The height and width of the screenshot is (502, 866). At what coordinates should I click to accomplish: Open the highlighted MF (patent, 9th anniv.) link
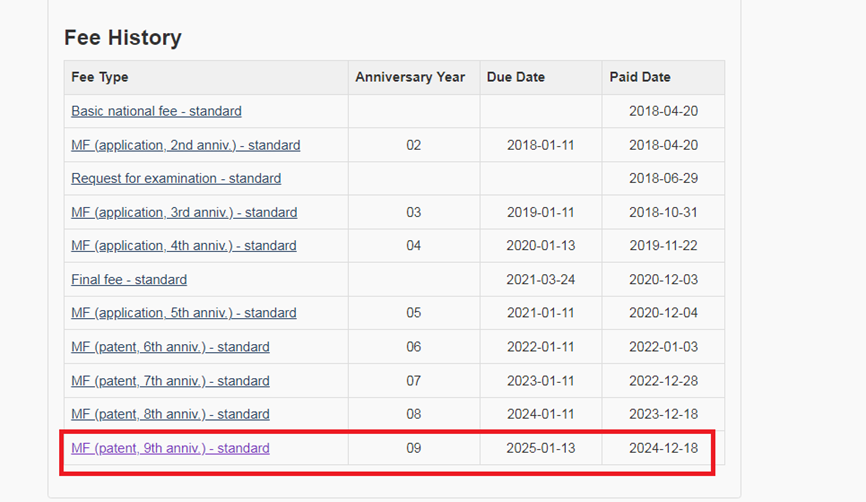coord(170,448)
